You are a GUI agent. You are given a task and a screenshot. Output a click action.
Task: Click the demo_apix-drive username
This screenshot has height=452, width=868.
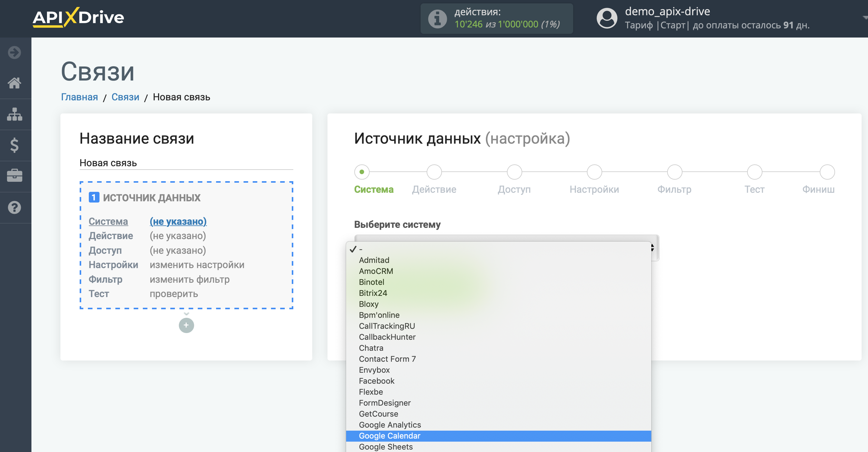click(667, 12)
